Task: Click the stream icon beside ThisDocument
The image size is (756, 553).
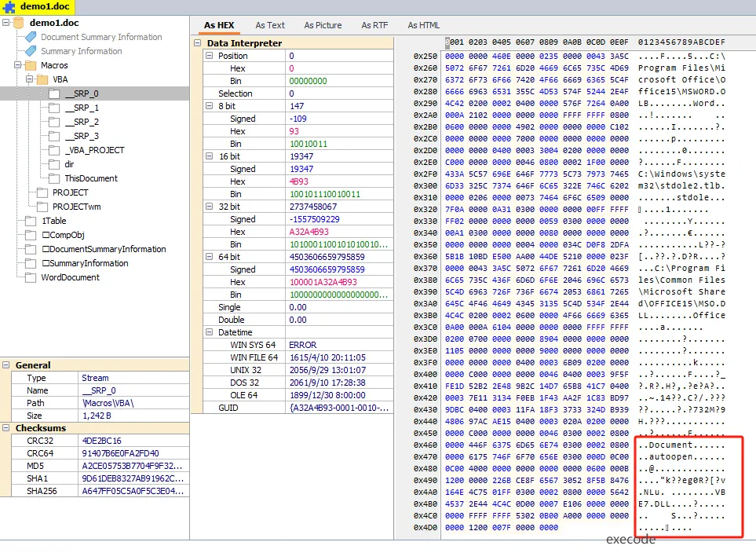Action: point(54,178)
